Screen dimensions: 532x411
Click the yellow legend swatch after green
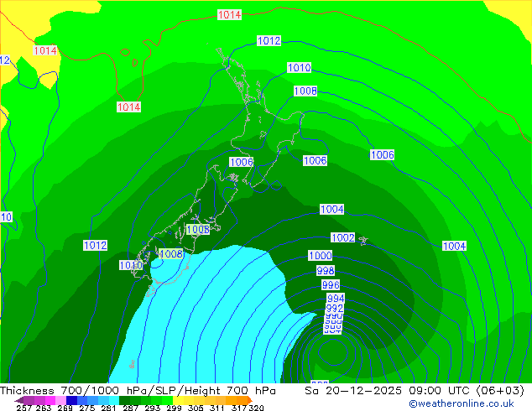coord(178,400)
